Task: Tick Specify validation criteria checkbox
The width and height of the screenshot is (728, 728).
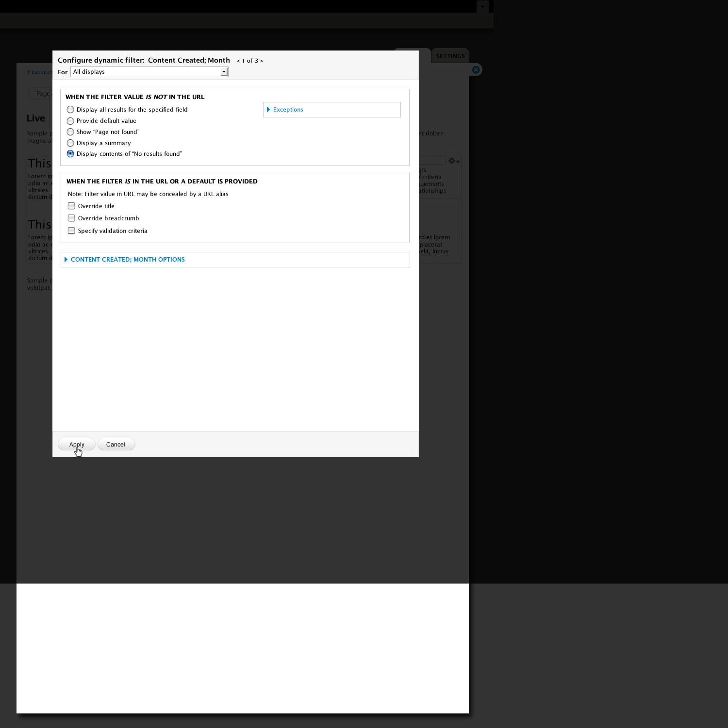Action: (71, 231)
